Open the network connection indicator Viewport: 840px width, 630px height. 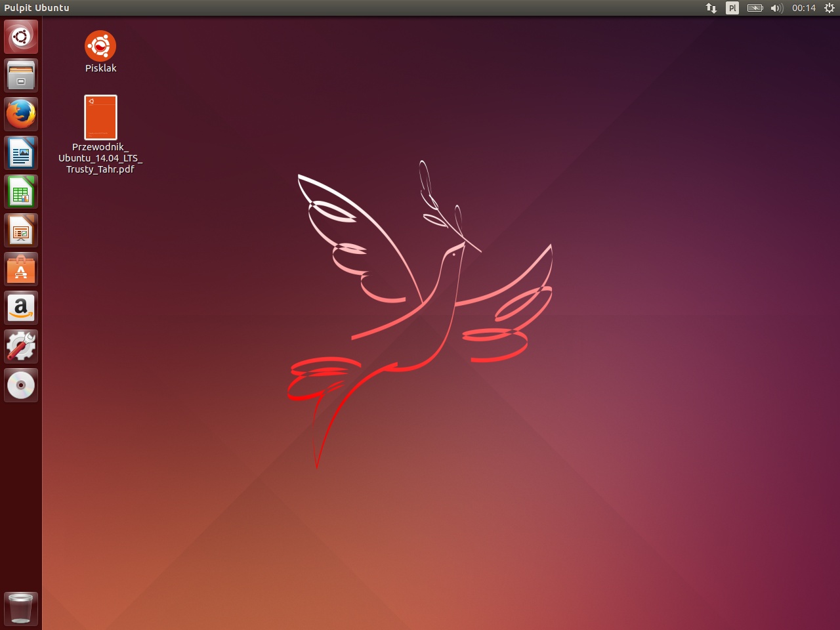(x=711, y=8)
